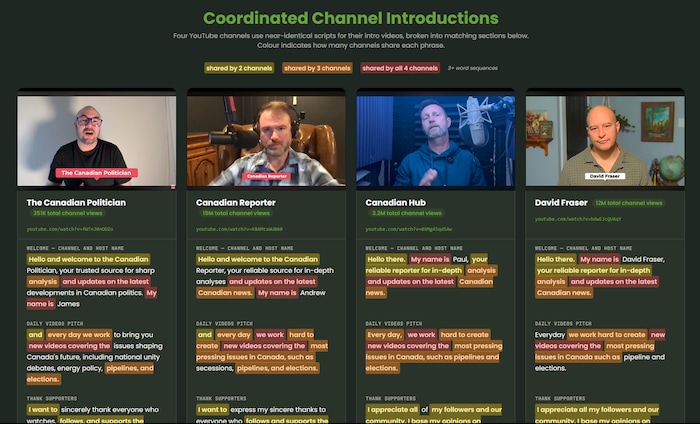Click 'The Canadian Politician' channel heading
Viewport: 700px width, 424px height.
(76, 203)
